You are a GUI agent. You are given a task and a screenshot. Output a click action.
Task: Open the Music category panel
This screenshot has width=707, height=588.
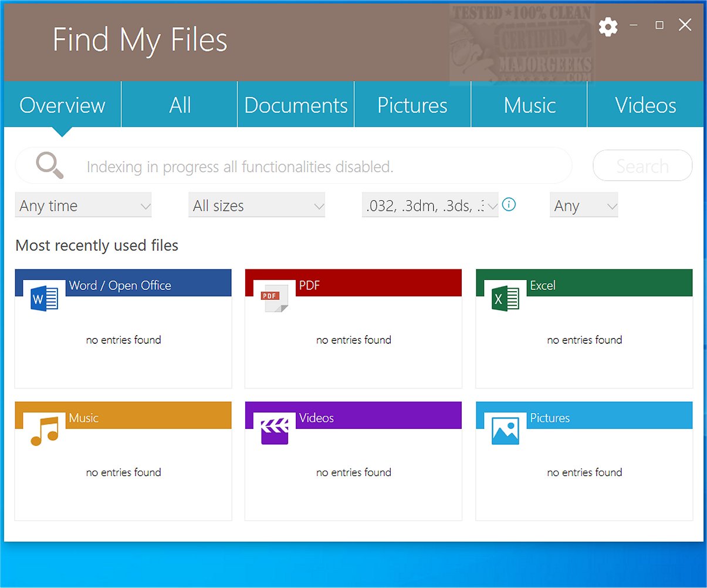click(123, 461)
